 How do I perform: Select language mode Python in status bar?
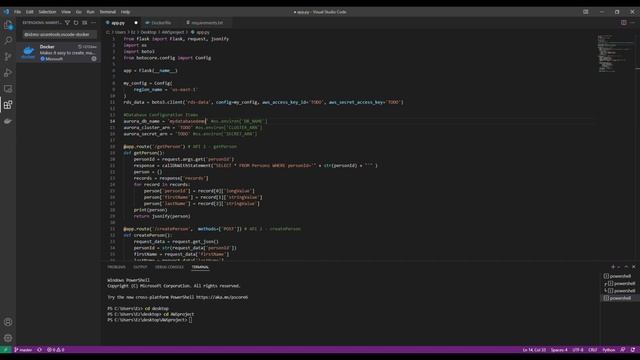[x=609, y=350]
